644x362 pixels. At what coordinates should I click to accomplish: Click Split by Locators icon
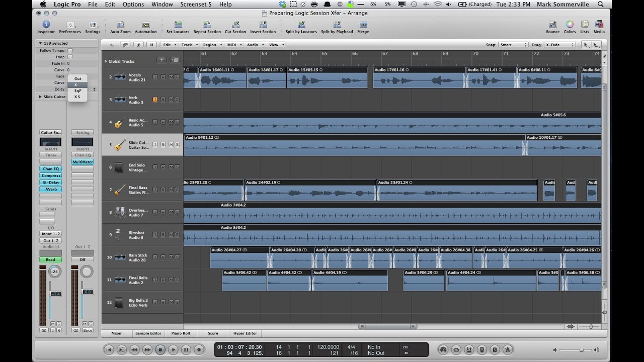point(301,25)
